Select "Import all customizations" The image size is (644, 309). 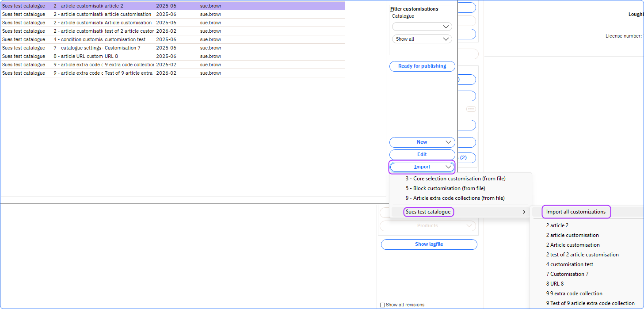[575, 212]
